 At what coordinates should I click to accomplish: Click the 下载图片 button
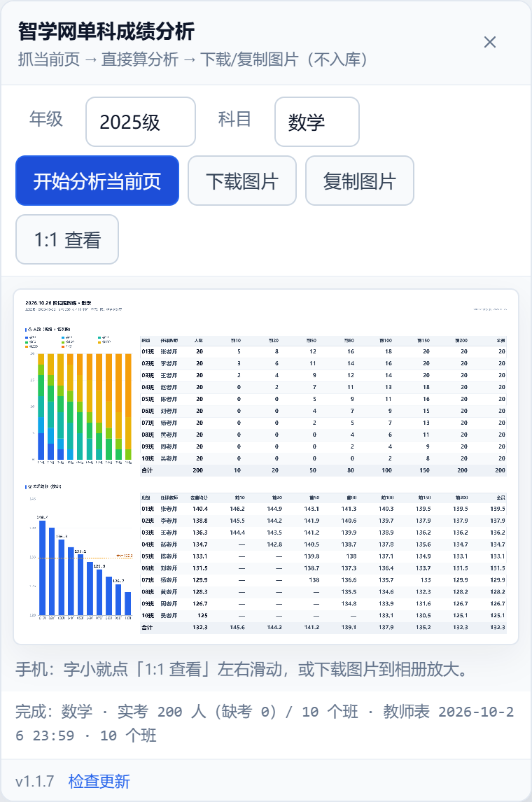point(242,181)
